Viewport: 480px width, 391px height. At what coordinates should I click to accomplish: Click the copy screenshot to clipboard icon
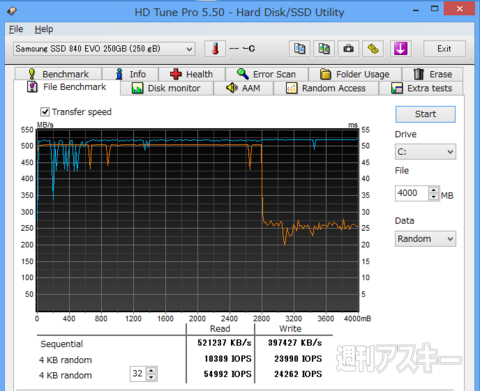(324, 49)
